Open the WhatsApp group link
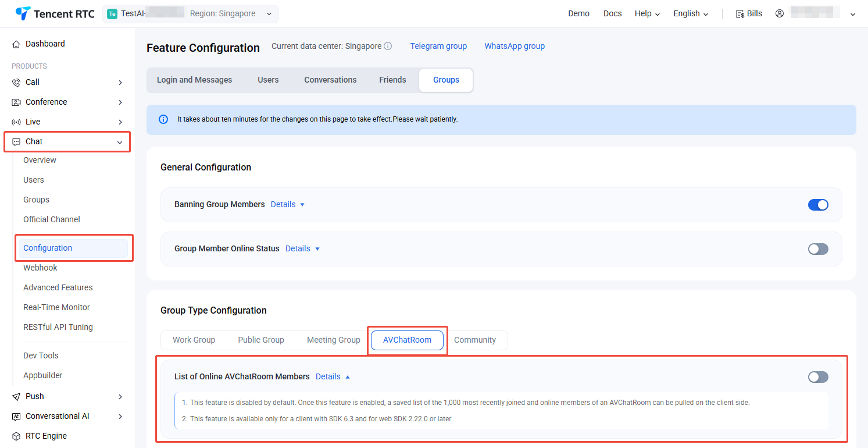This screenshot has height=448, width=868. tap(515, 46)
